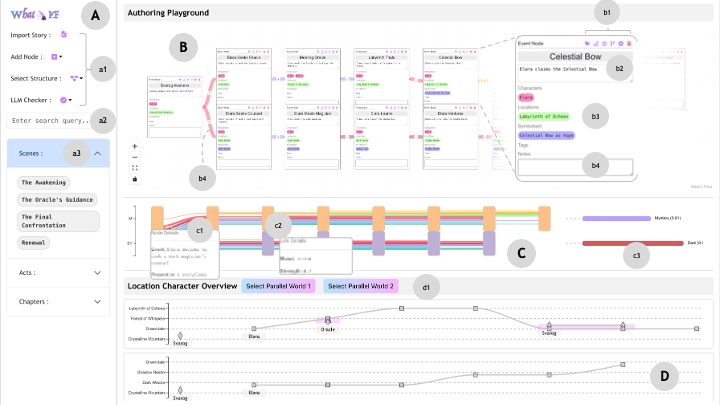Click the branch icon on Celestial Bow node
720x405 pixels.
point(613,44)
